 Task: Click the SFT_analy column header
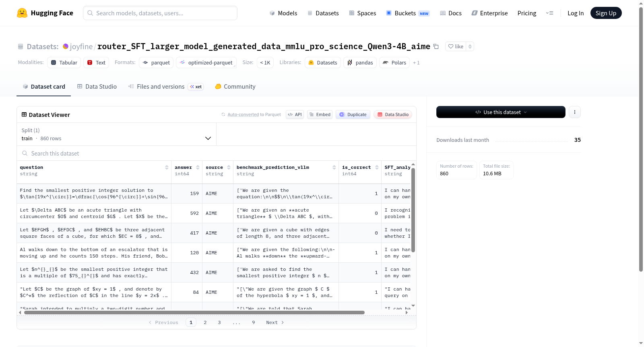[x=396, y=170]
